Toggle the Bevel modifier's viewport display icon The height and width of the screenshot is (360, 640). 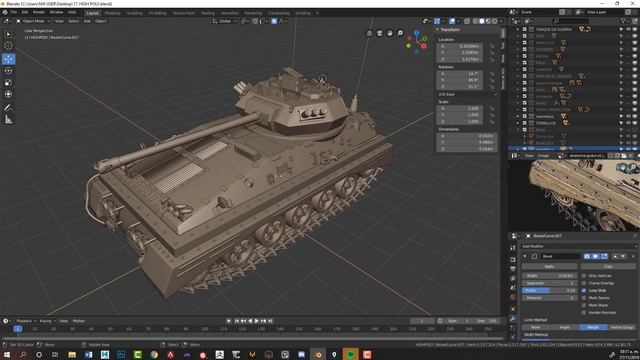(x=596, y=256)
